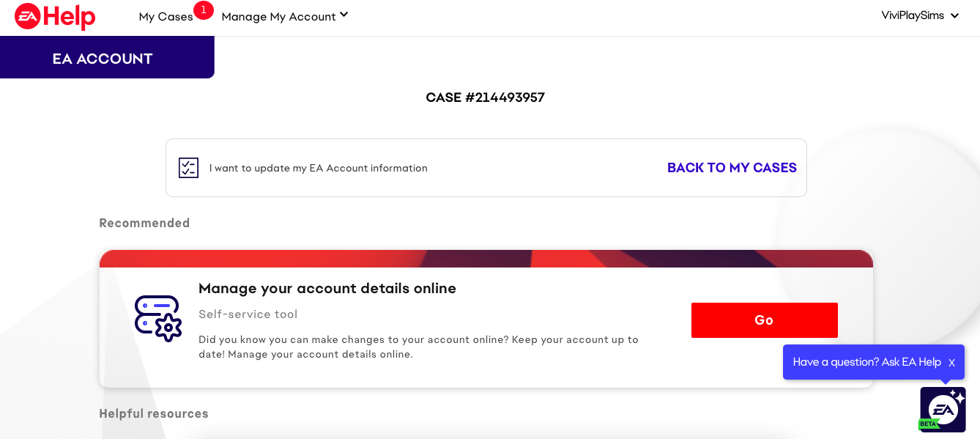
Task: Click the red notification badge on My Cases
Action: [204, 10]
